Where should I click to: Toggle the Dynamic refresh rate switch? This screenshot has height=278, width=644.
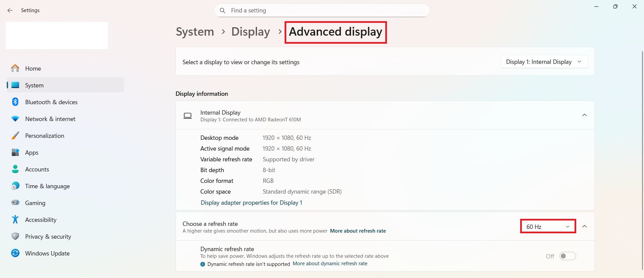[567, 256]
